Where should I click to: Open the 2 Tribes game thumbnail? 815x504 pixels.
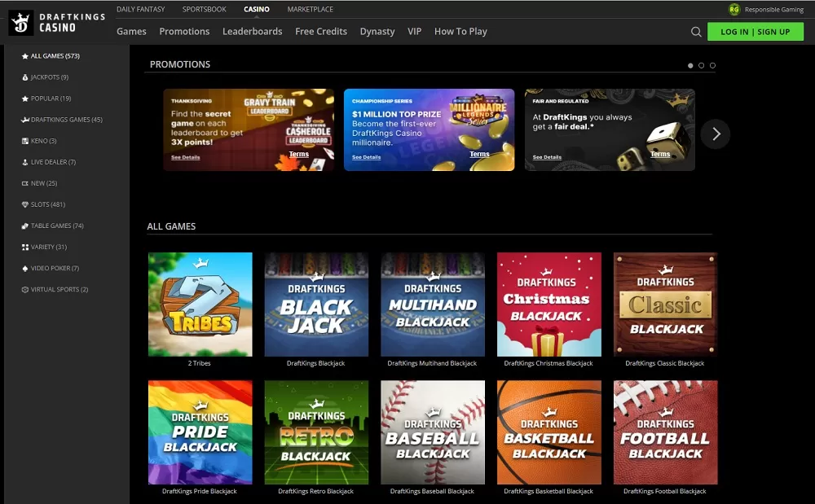pos(200,305)
